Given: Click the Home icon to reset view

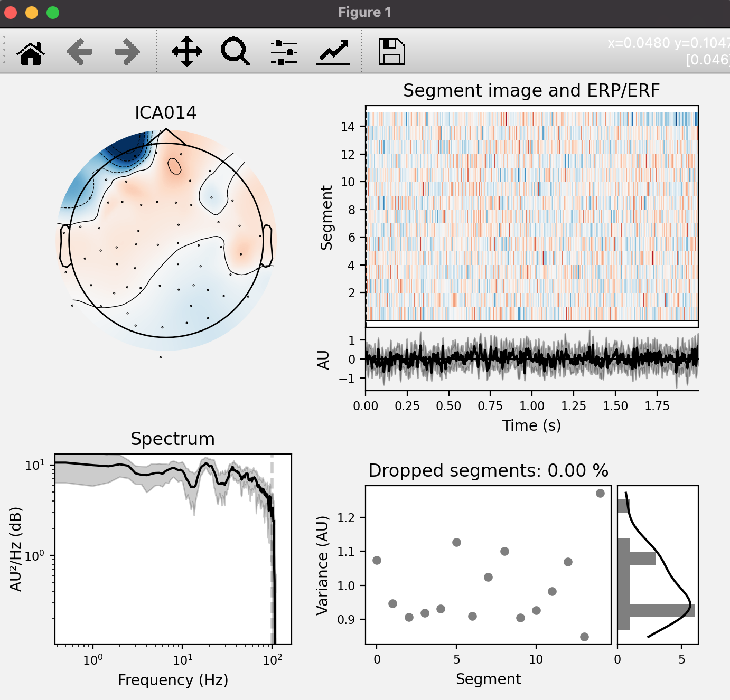Looking at the screenshot, I should tap(31, 51).
